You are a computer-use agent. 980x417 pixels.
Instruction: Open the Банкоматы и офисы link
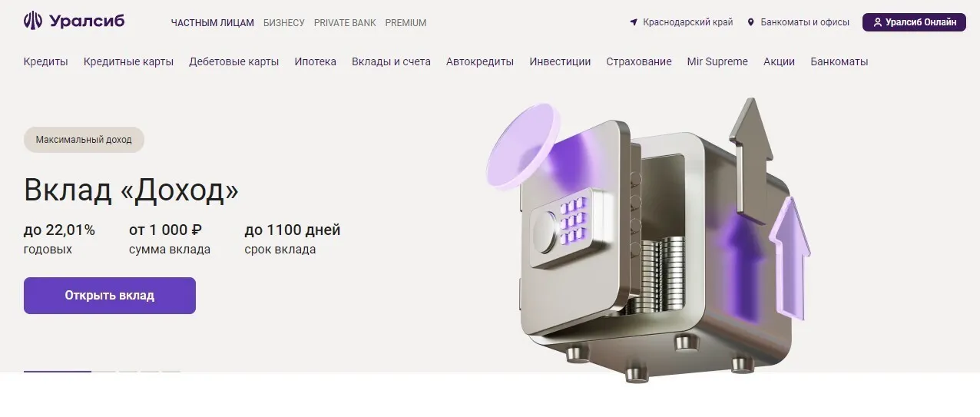coord(805,22)
